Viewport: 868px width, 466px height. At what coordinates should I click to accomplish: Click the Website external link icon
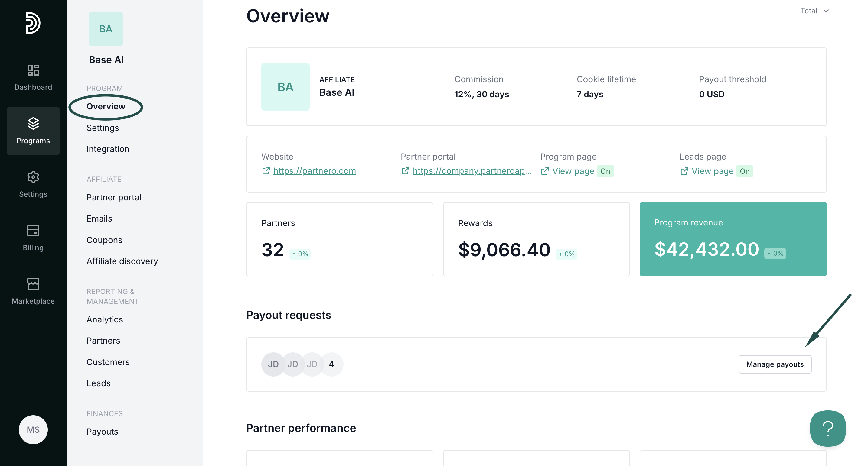point(266,171)
